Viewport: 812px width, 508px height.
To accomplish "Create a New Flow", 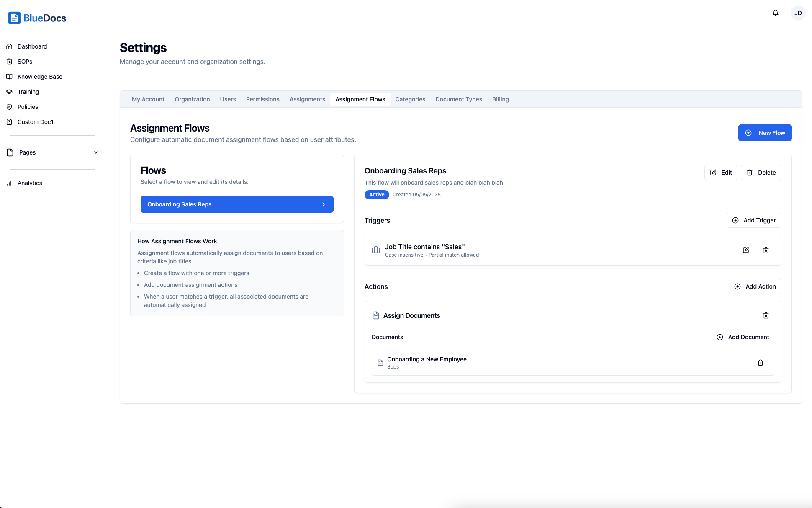I will coord(765,133).
